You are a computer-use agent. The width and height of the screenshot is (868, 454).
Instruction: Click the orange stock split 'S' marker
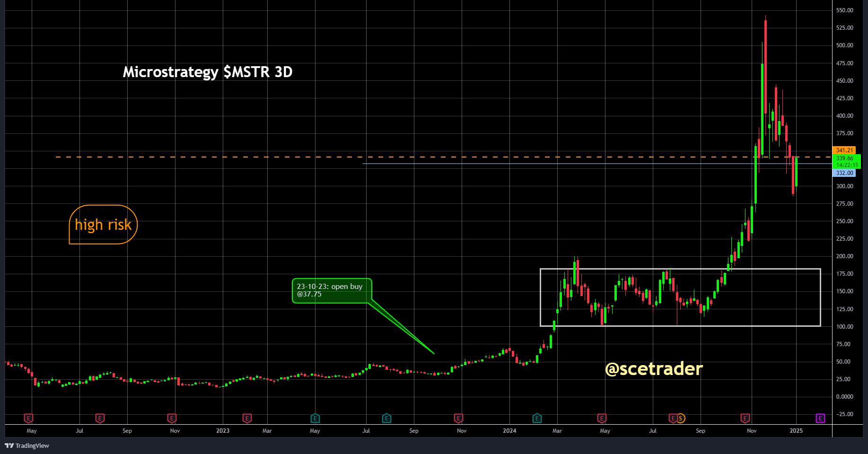681,418
